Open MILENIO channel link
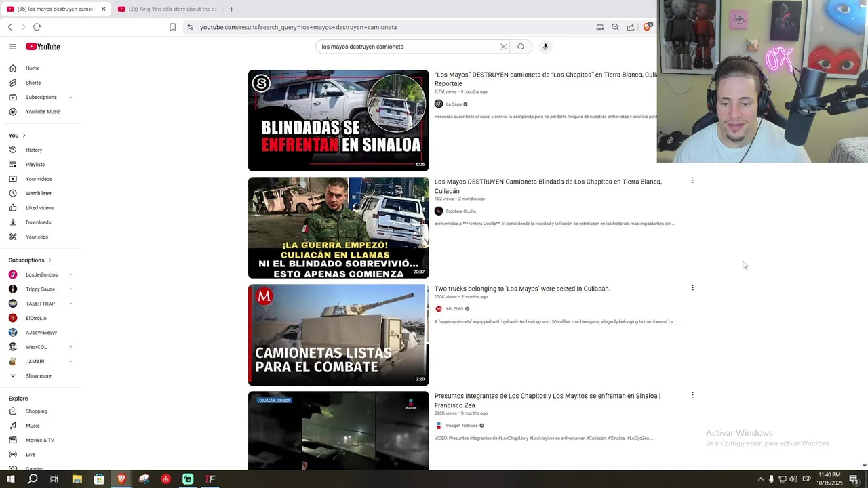The width and height of the screenshot is (868, 488). tap(454, 309)
